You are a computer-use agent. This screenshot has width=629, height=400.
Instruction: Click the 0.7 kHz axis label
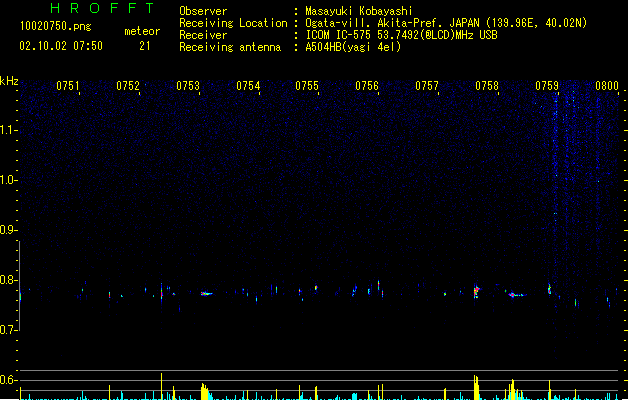coord(8,330)
